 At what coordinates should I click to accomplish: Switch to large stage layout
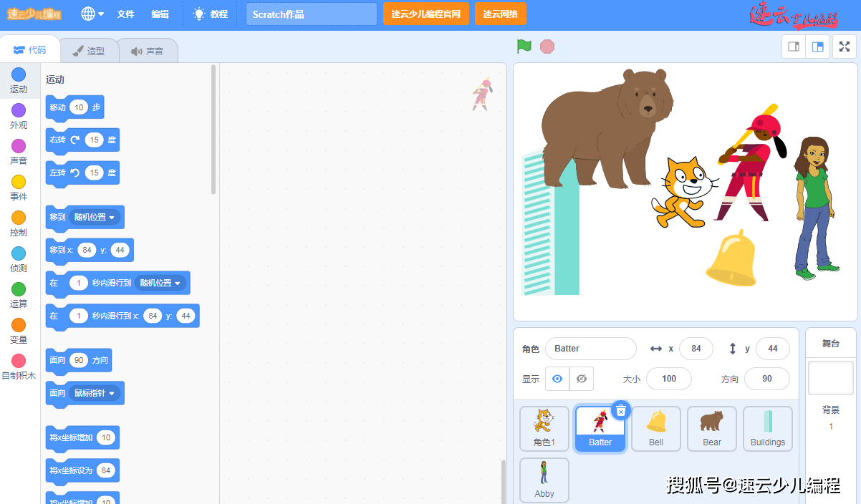click(817, 47)
